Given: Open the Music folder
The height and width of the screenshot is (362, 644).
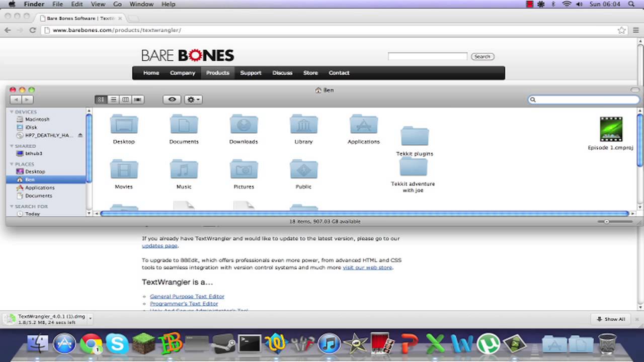Looking at the screenshot, I should (x=184, y=174).
